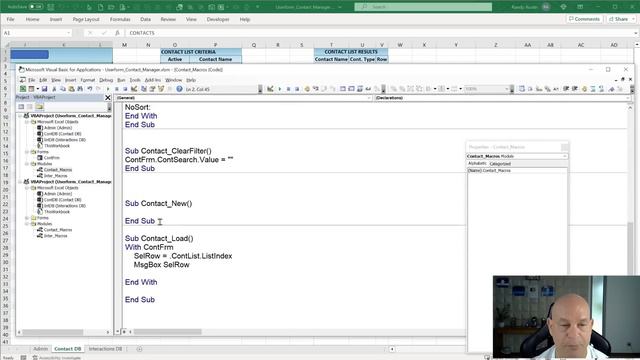
Task: Click the Toggle Bookmark flag icon
Action: pos(611,89)
